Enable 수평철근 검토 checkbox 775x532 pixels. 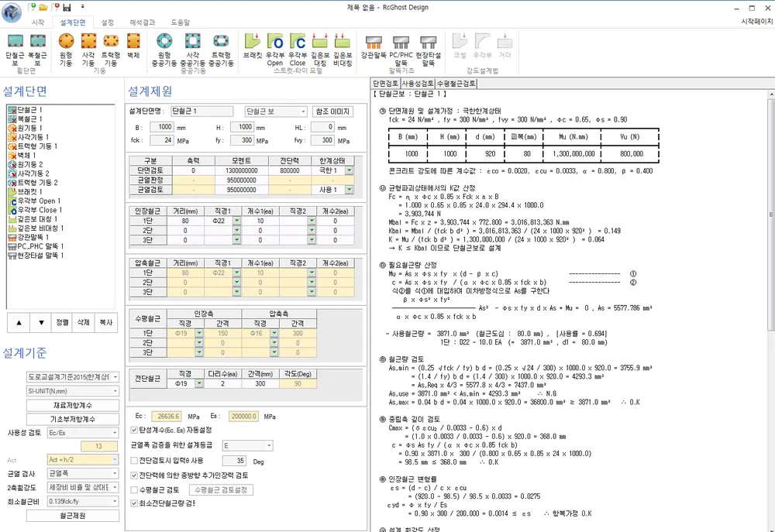(134, 490)
